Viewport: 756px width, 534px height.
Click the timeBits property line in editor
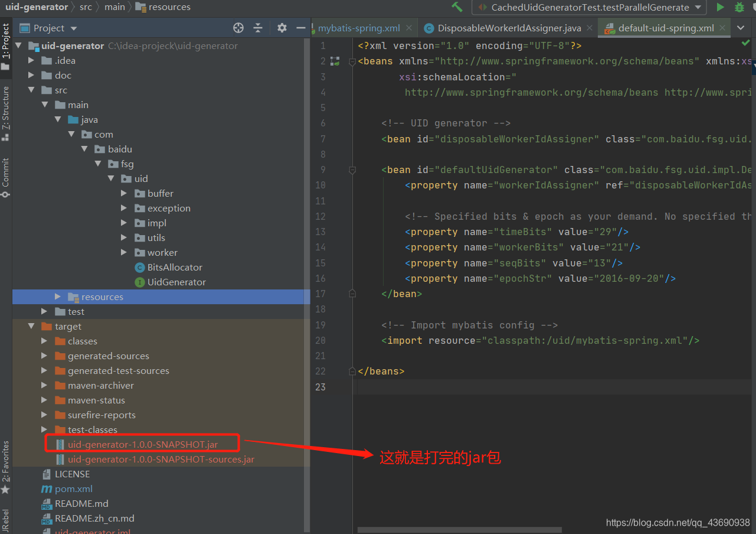[516, 232]
